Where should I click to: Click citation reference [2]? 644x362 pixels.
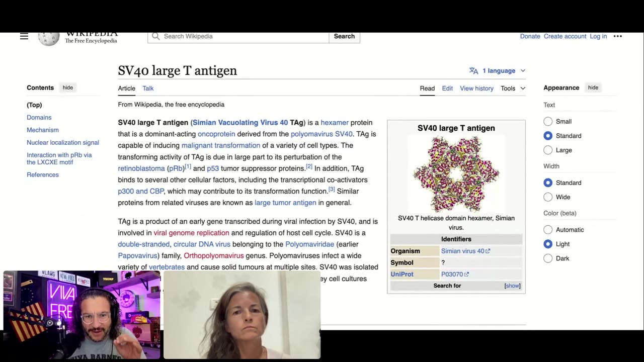tap(309, 166)
